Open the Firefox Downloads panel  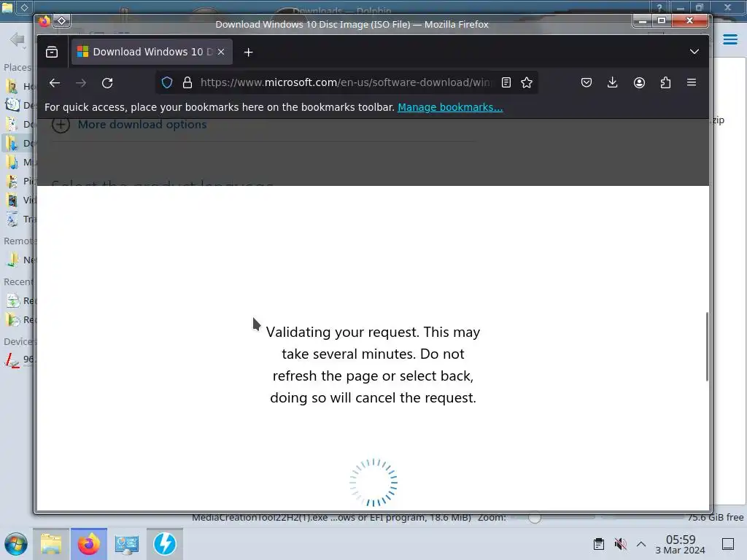coord(613,82)
